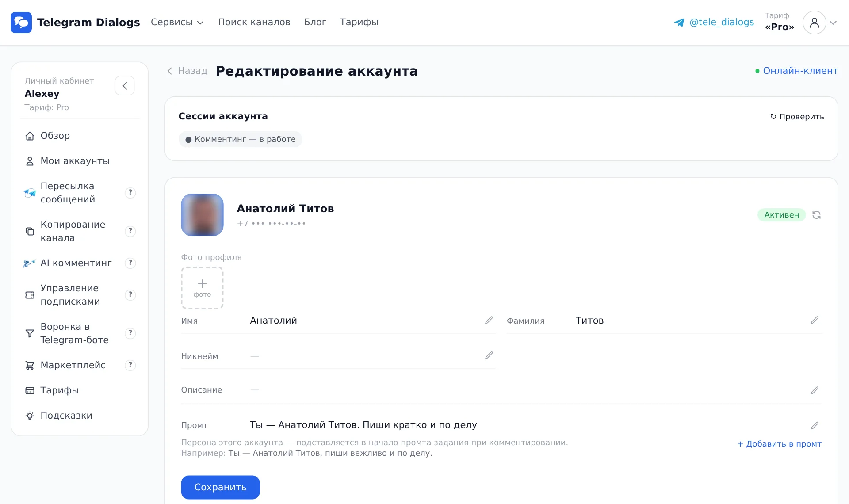Show help for AI комментинг

pos(130,263)
